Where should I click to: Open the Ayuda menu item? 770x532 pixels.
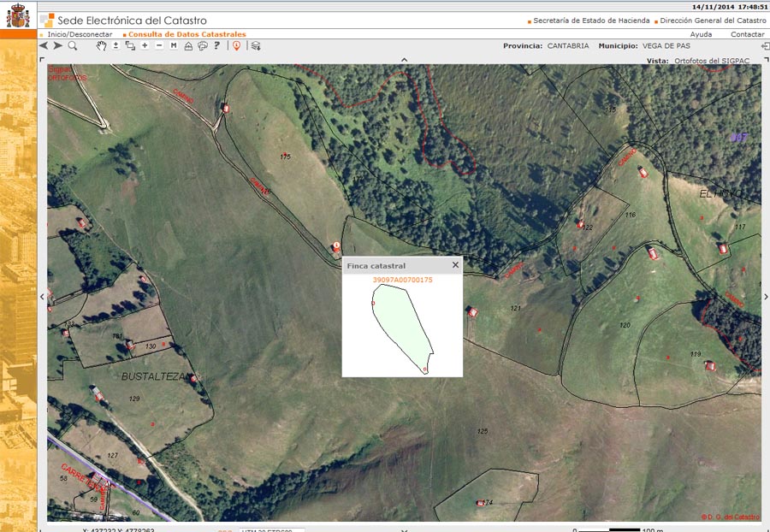[701, 34]
